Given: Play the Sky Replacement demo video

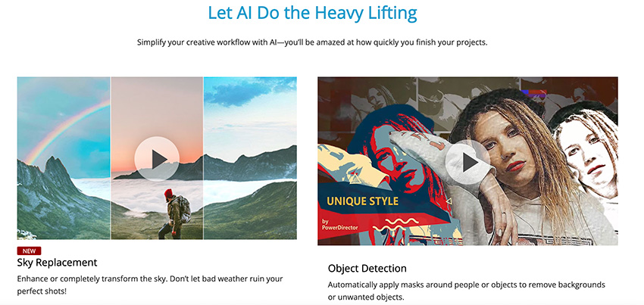Looking at the screenshot, I should click(157, 159).
